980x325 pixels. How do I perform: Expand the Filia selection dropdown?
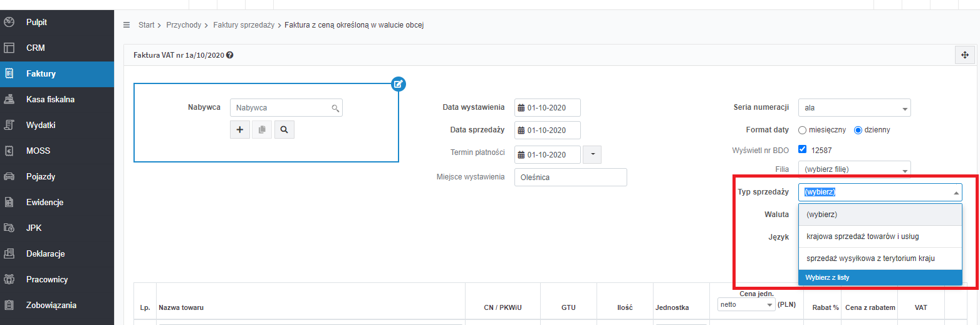pos(855,169)
